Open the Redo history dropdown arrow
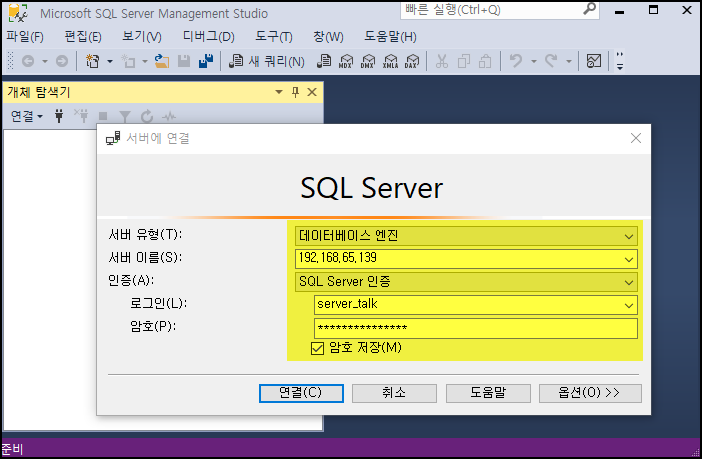Screen dimensions: 702x459 point(569,61)
